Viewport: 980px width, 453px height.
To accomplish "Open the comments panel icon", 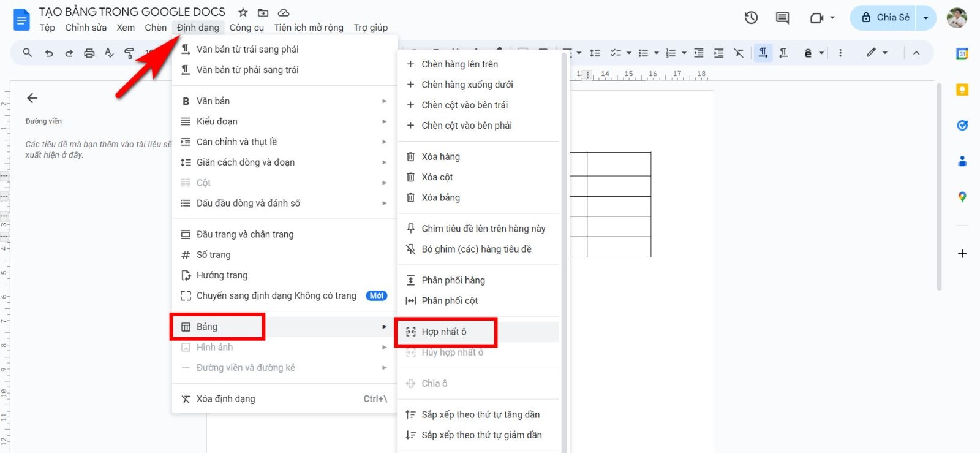I will [x=782, y=18].
